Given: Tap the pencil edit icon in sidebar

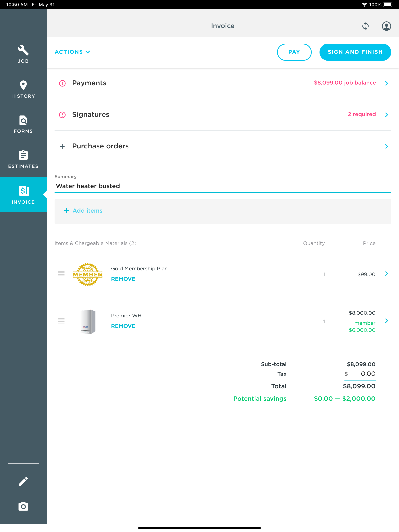Looking at the screenshot, I should (23, 481).
